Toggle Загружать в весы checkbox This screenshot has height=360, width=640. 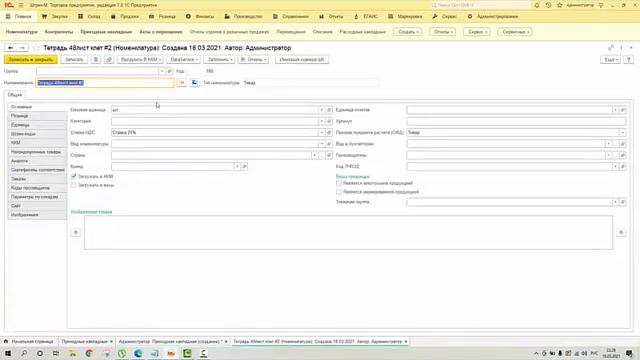pyautogui.click(x=73, y=185)
